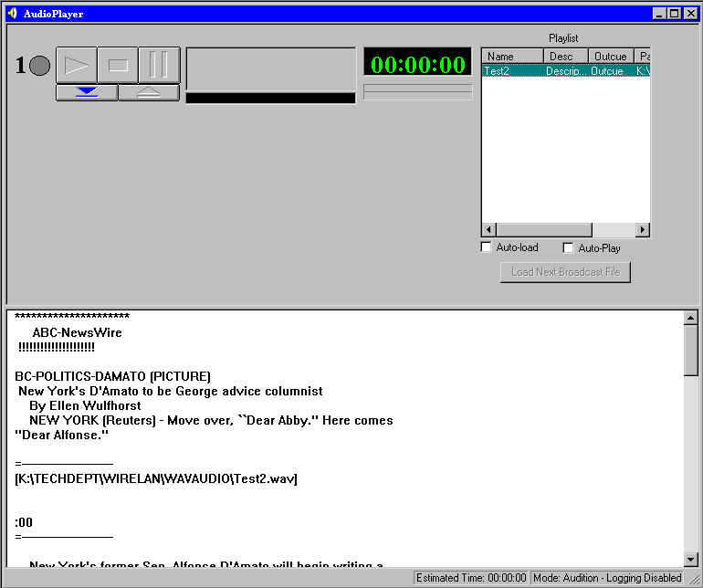Viewport: 703px width, 588px height.
Task: Click the :00 time cue text
Action: [24, 522]
